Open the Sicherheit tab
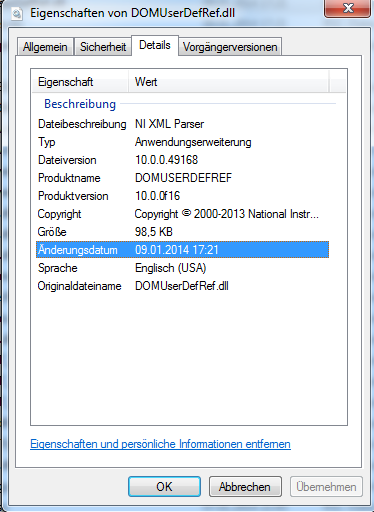Screen dimensions: 374x512 click(103, 47)
